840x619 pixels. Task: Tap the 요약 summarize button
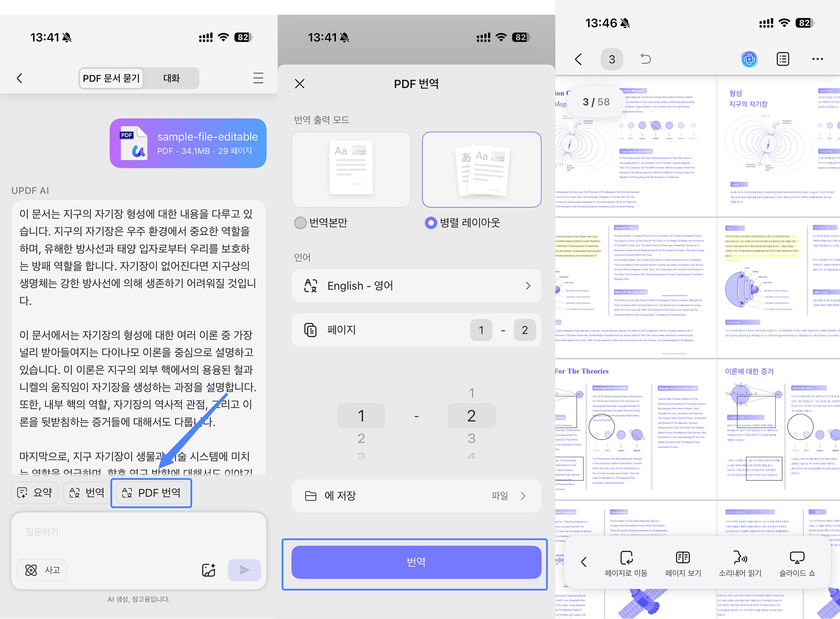pos(34,493)
